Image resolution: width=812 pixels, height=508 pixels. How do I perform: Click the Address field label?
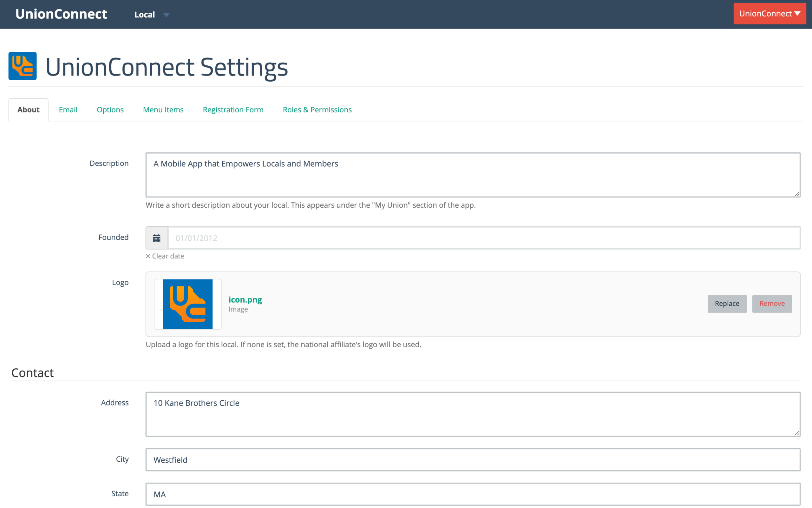click(x=115, y=403)
